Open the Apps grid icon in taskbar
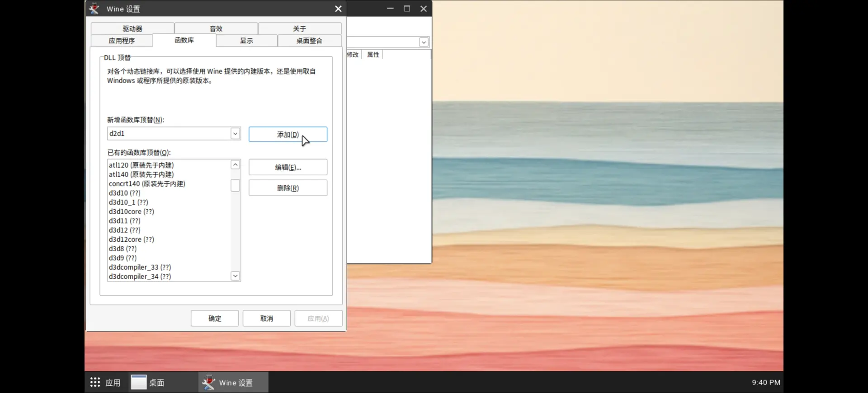The width and height of the screenshot is (868, 393). coord(95,383)
